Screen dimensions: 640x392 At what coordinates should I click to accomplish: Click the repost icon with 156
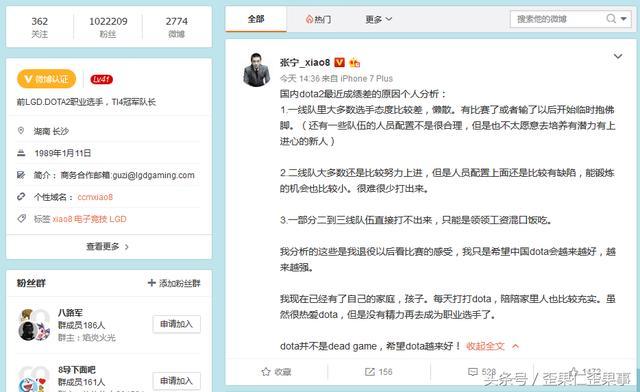pyautogui.click(x=369, y=372)
